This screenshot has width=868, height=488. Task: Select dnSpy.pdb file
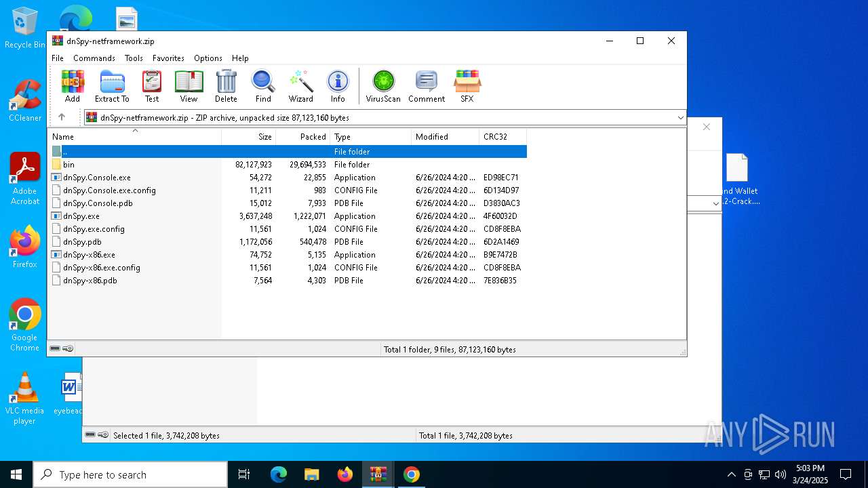[x=288, y=242]
